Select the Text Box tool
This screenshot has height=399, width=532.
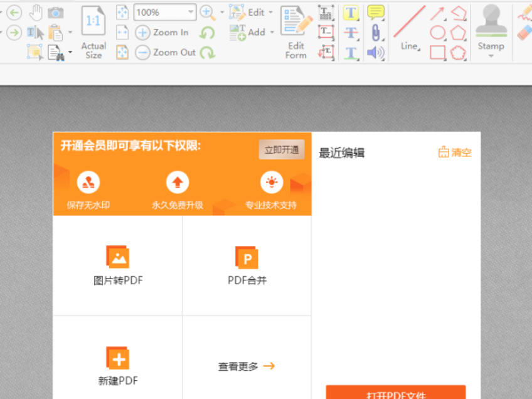[326, 33]
